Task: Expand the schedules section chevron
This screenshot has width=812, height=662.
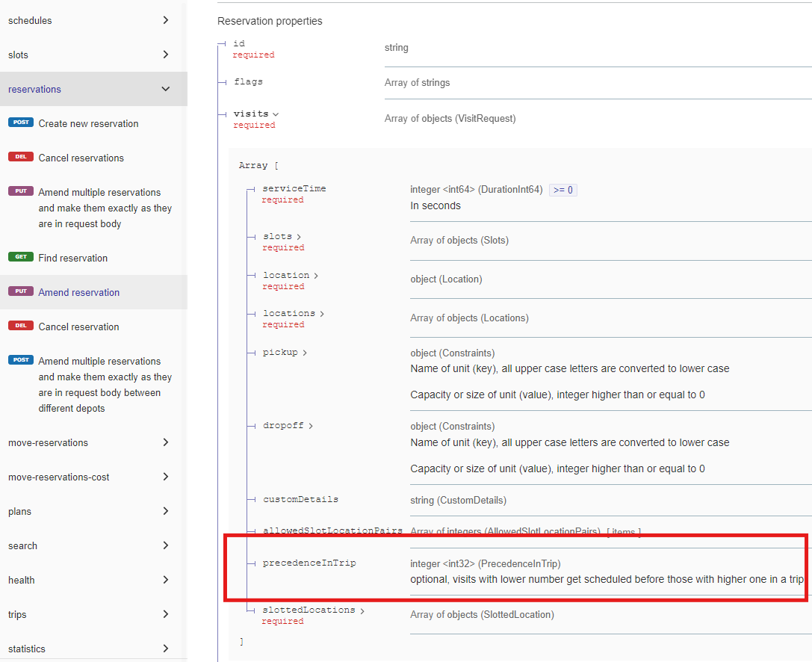Action: point(165,20)
